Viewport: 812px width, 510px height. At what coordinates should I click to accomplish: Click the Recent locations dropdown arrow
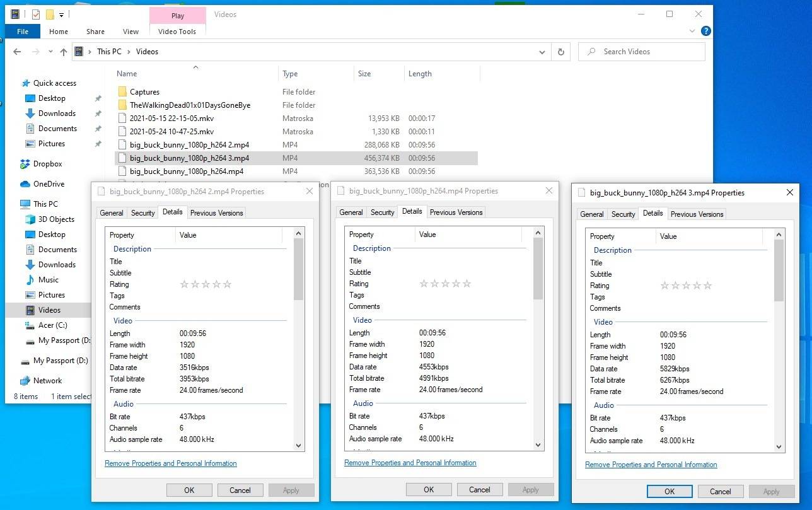(50, 52)
